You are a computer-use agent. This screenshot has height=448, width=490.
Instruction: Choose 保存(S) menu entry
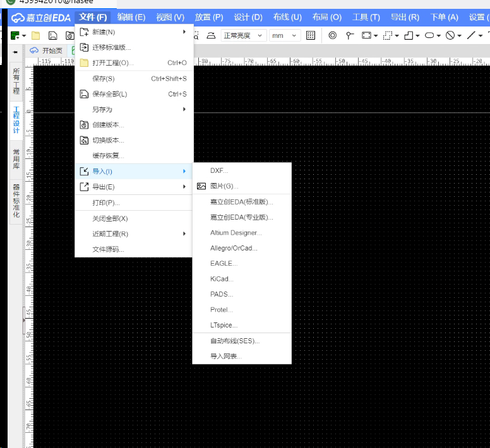pos(134,79)
